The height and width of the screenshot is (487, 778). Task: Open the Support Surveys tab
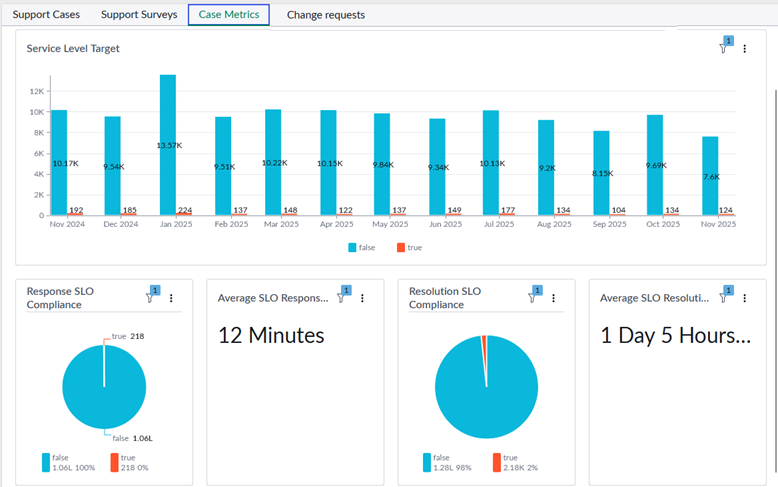139,15
